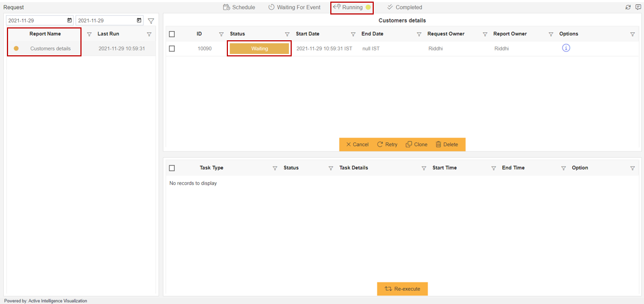The width and height of the screenshot is (644, 304).
Task: Sort by ID column header
Action: (199, 34)
